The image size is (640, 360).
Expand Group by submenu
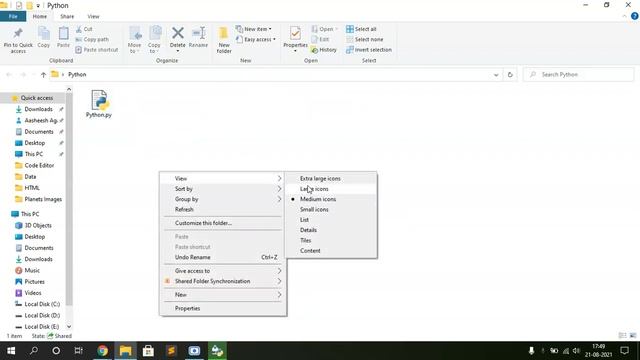coord(223,199)
